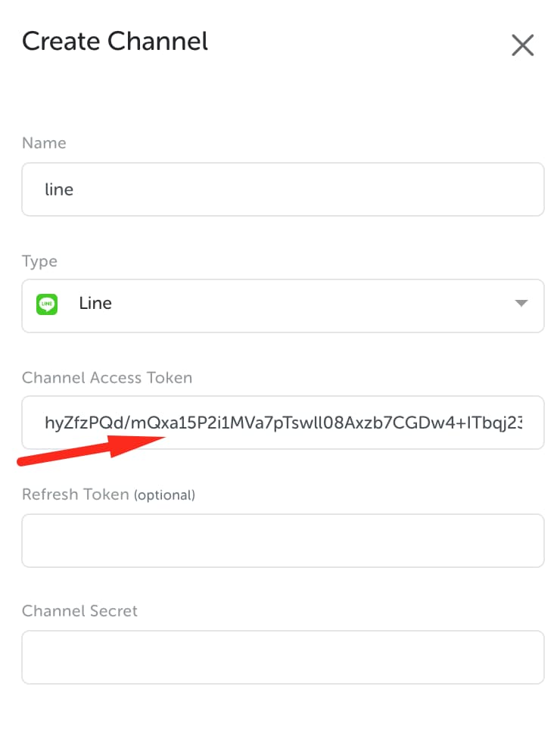Viewport: 560px width, 730px height.
Task: Close the Create Channel dialog
Action: click(523, 45)
